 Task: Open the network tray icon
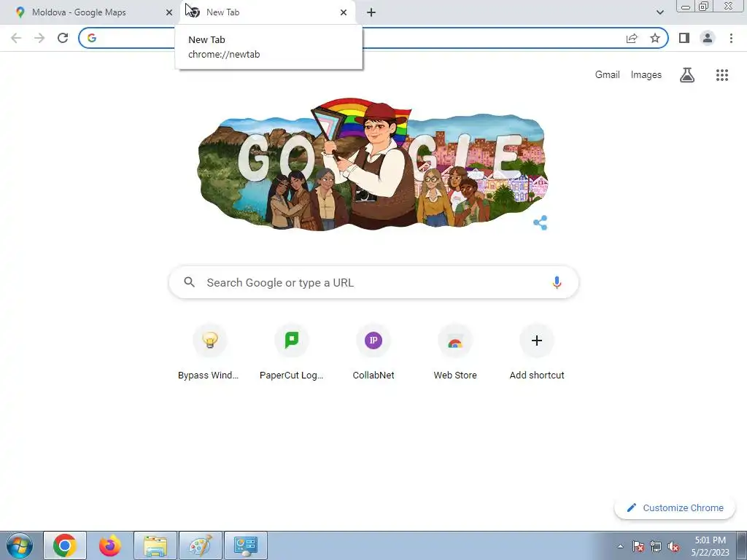coord(656,546)
